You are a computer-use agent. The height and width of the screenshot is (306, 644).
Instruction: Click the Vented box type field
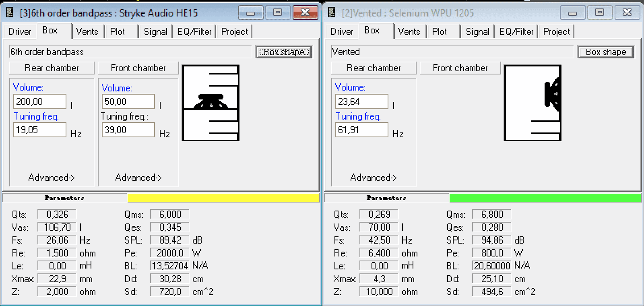point(452,52)
